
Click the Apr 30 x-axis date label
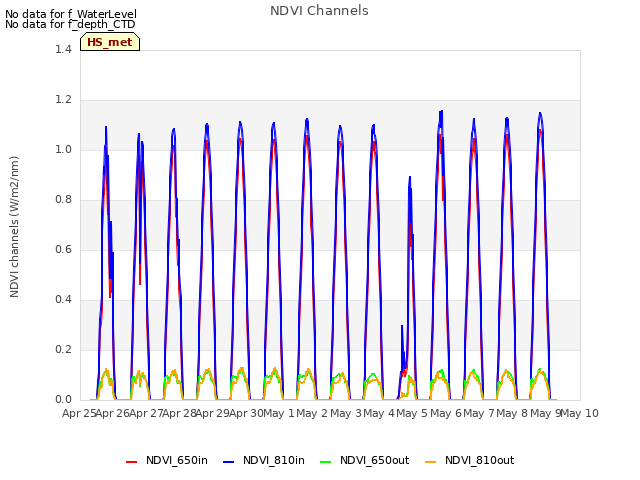pos(246,413)
